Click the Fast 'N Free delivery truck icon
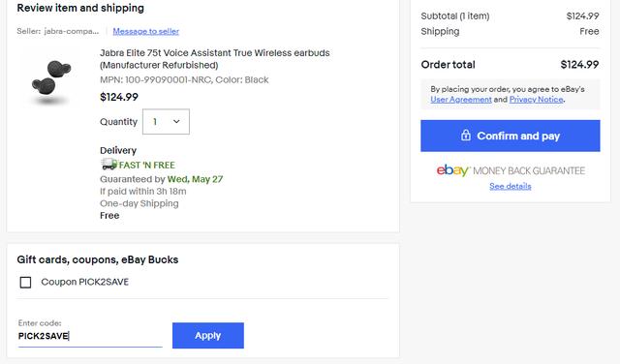Screen dimensions: 620x364 click(x=108, y=164)
